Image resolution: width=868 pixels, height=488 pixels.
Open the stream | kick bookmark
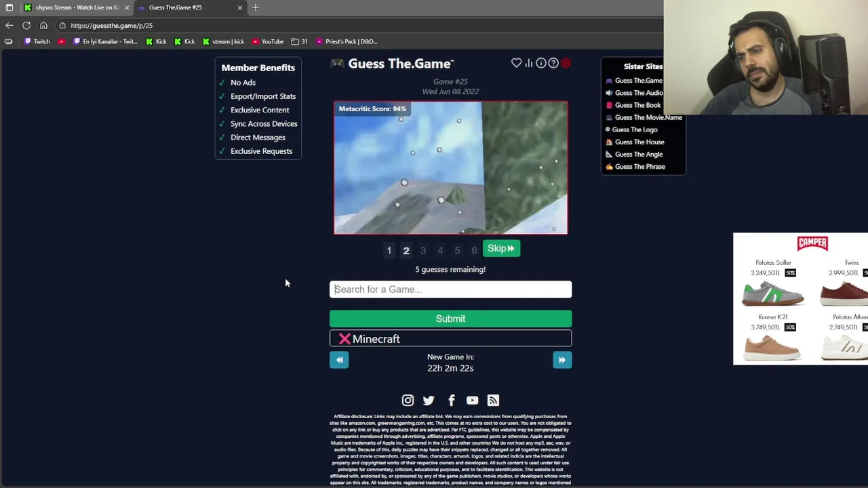[x=223, y=41]
